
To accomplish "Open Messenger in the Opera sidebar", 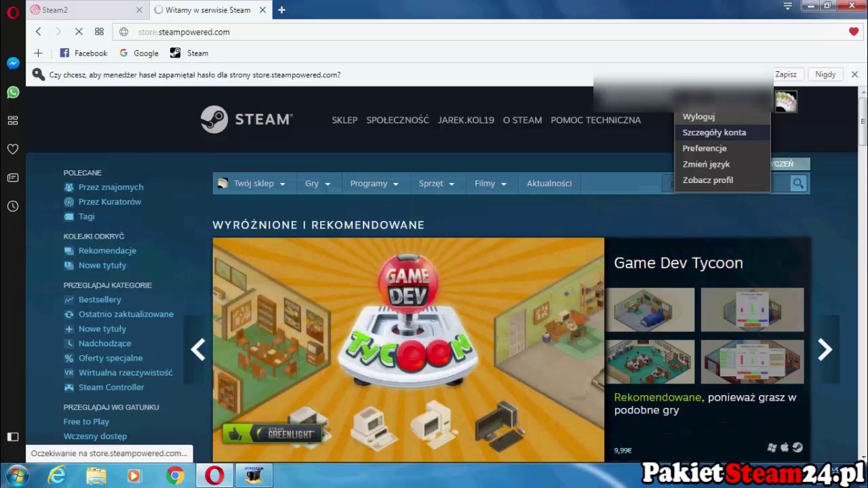I will (13, 63).
